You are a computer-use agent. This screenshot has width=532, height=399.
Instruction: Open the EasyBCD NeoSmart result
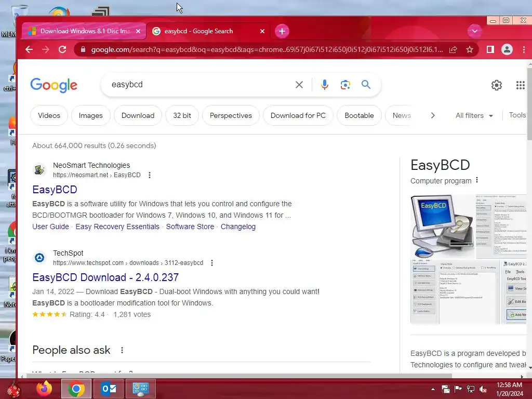(x=55, y=190)
